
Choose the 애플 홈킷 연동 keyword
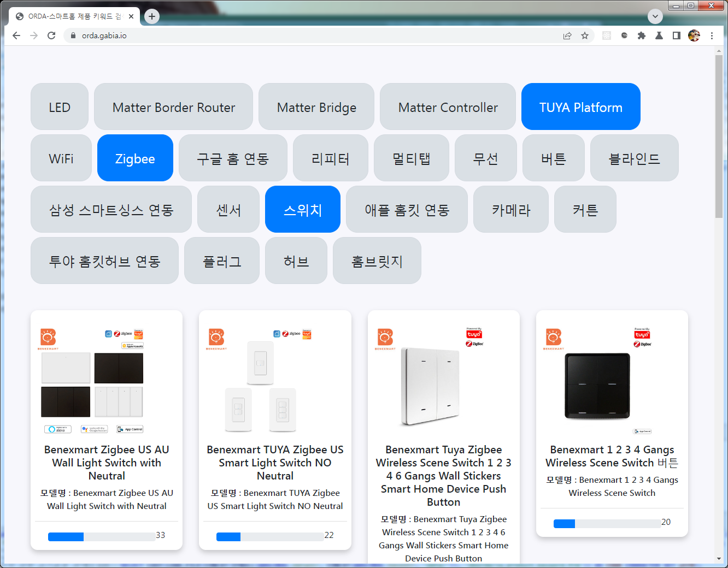[407, 209]
